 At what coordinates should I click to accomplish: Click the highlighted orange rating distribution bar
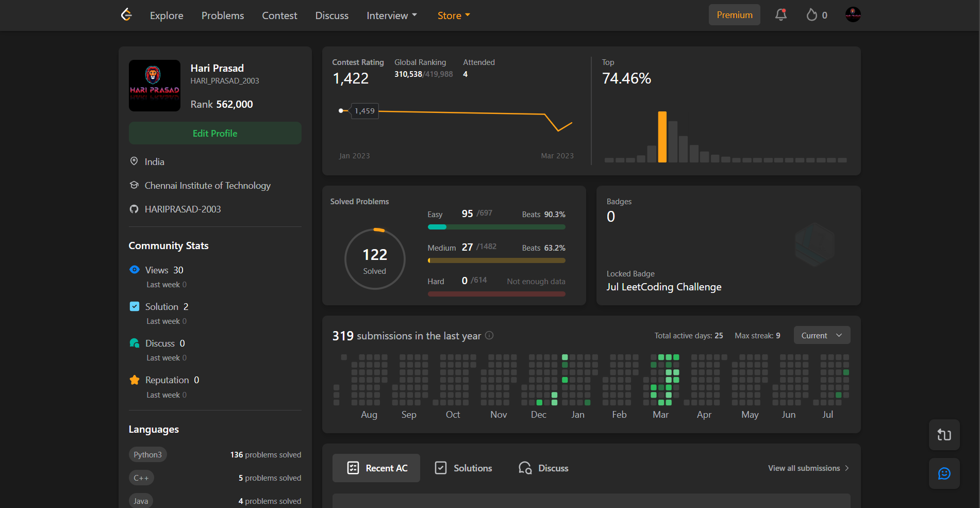coord(662,137)
